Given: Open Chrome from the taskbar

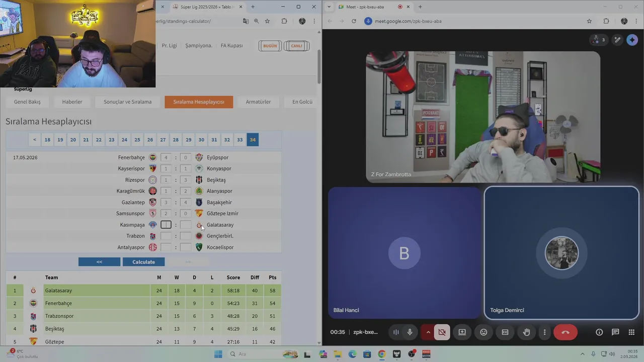Looking at the screenshot, I should (x=382, y=354).
